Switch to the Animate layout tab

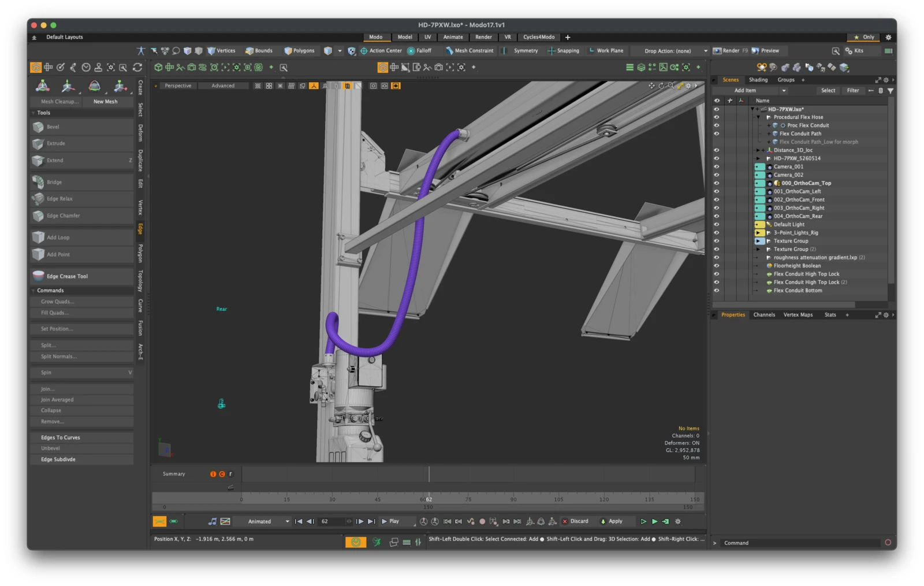tap(453, 37)
